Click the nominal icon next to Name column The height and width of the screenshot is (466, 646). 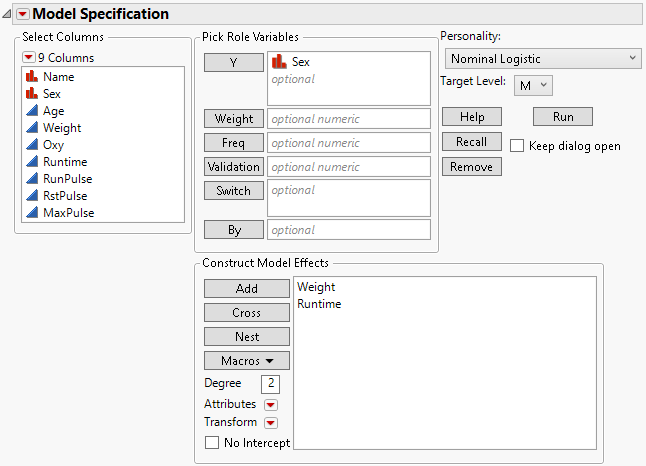31,76
